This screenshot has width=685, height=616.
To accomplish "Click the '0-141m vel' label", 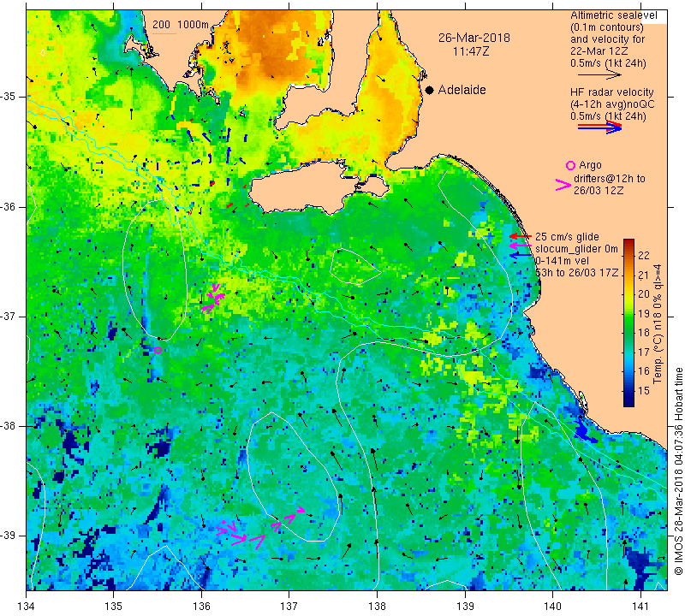I will click(x=562, y=261).
